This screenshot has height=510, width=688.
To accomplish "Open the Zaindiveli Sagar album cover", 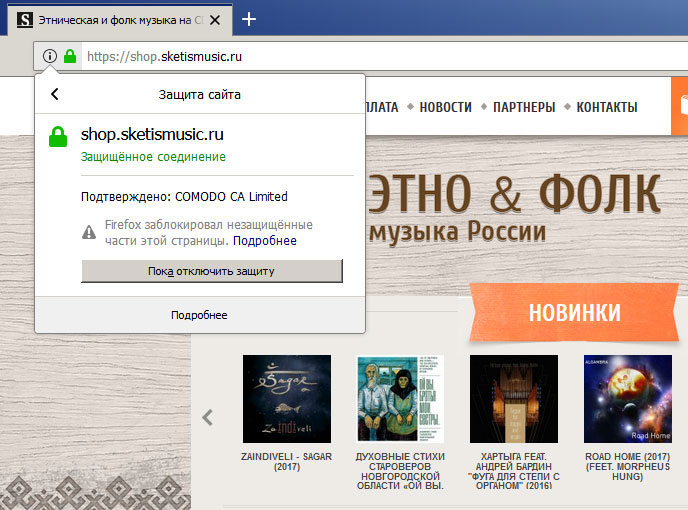I will coord(287,399).
